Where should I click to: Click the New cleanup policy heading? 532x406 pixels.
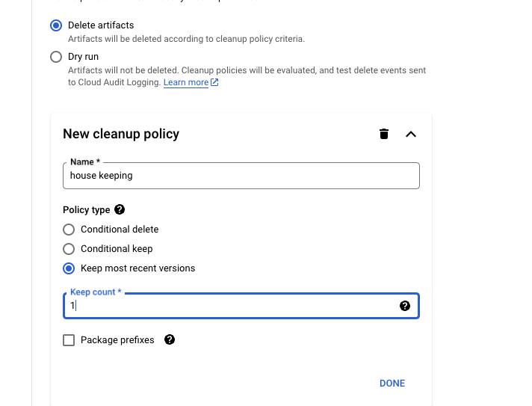click(x=121, y=134)
